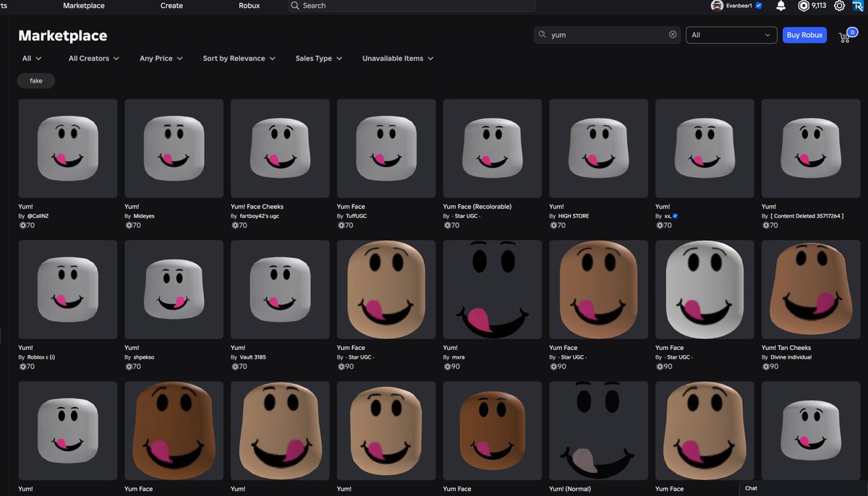Open the Yum! thumbnail by Content Deleted
This screenshot has width=868, height=496.
(x=811, y=148)
